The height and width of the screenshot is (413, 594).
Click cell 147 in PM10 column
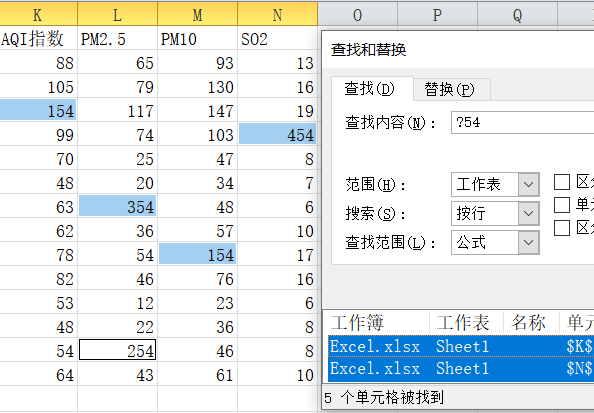[198, 111]
